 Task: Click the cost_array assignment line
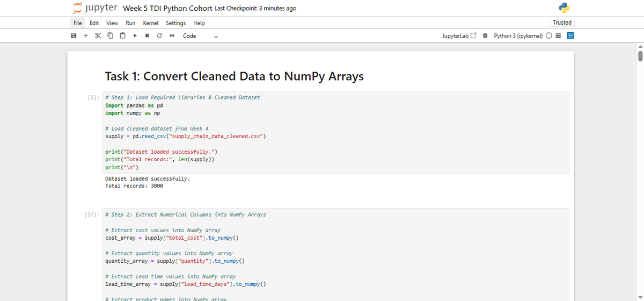(x=172, y=238)
